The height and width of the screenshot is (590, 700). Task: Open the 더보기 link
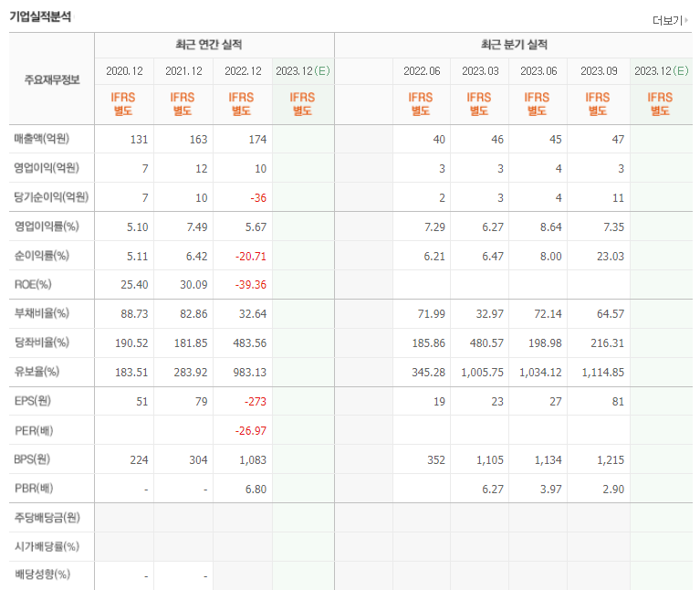[x=670, y=20]
